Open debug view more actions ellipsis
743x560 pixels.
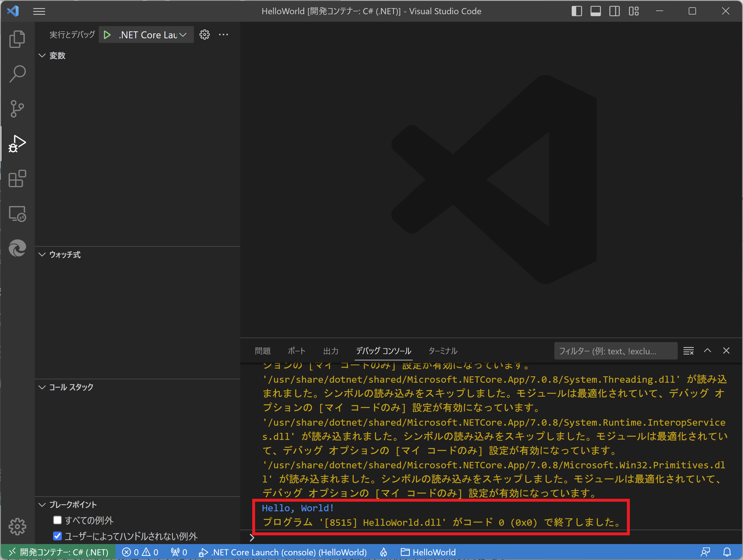click(223, 35)
